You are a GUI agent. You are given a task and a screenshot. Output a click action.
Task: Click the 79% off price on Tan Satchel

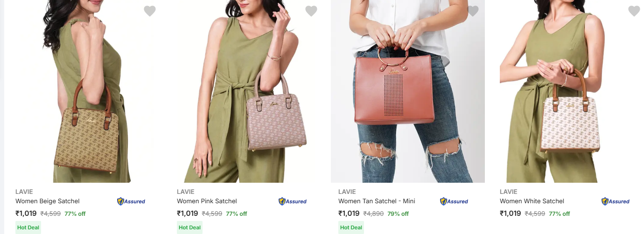(398, 214)
